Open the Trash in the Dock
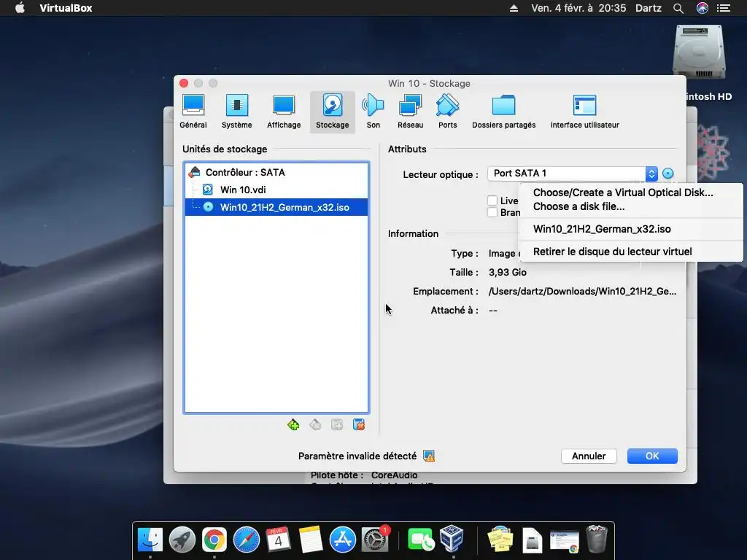The width and height of the screenshot is (747, 560). pos(597,539)
